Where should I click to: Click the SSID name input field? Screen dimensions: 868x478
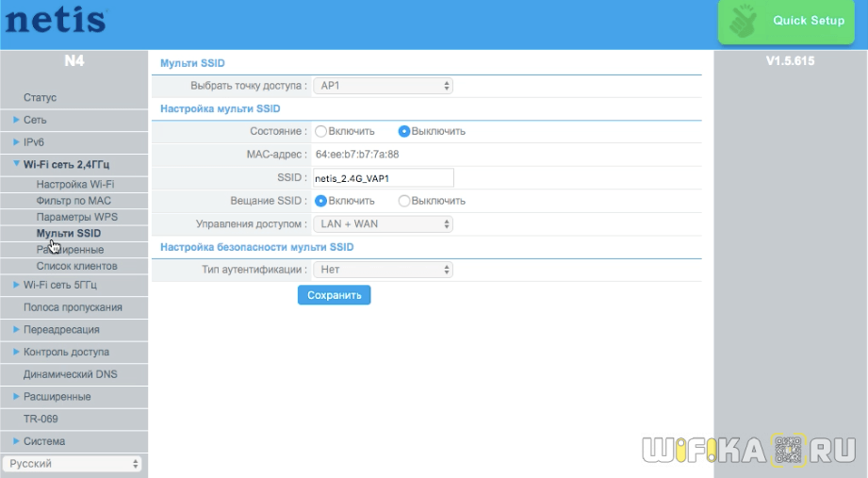[x=383, y=178]
